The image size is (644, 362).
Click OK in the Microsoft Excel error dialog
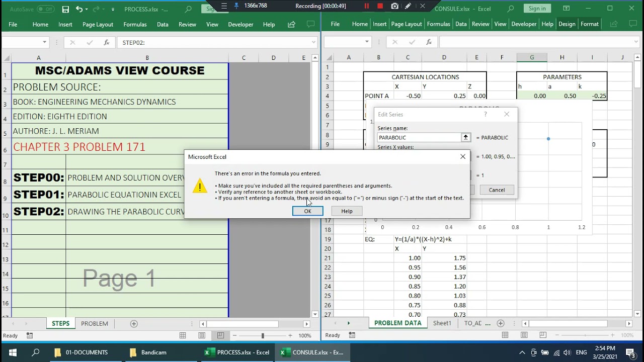click(307, 211)
